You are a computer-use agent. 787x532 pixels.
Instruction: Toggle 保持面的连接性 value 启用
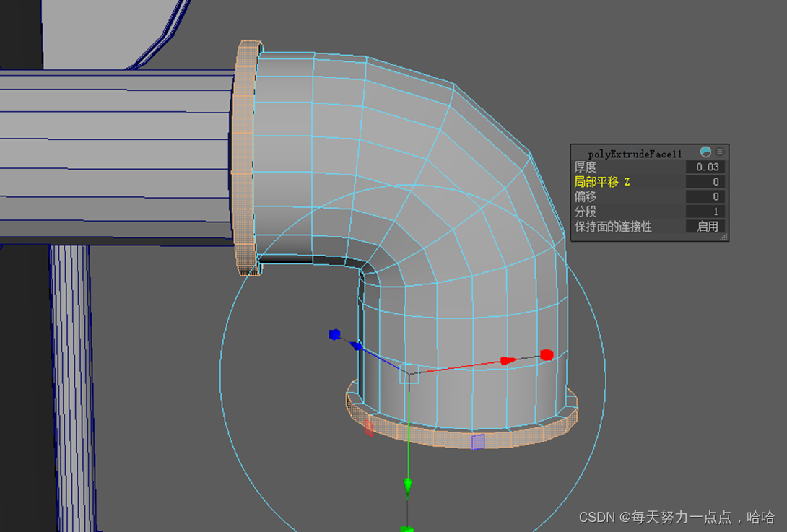(705, 227)
